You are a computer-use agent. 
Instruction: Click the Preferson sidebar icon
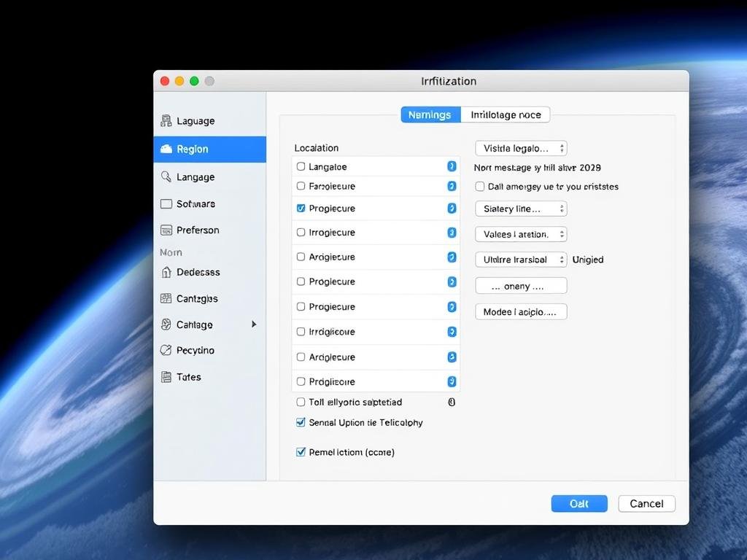point(166,230)
